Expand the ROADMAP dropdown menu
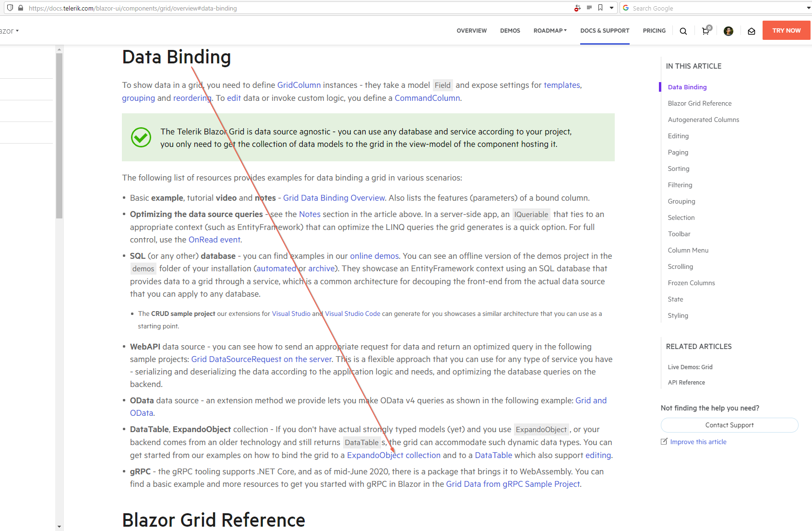 point(550,31)
